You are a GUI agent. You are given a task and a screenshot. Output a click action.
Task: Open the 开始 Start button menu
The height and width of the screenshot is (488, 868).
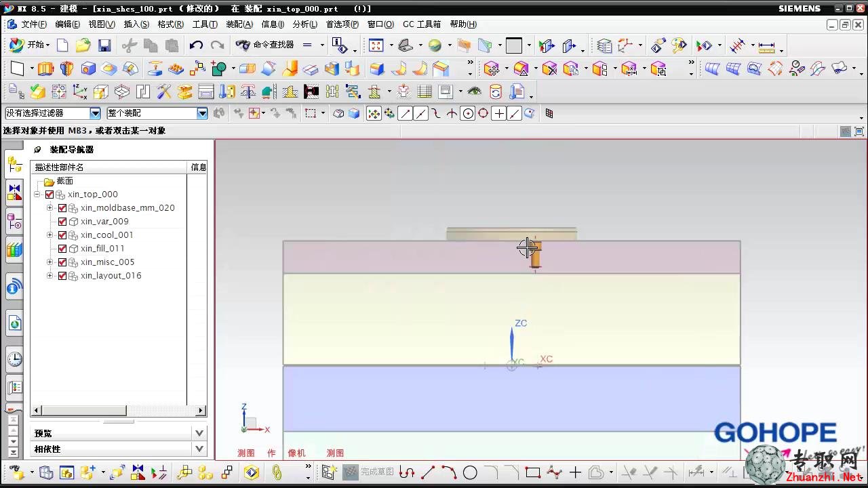tap(29, 45)
